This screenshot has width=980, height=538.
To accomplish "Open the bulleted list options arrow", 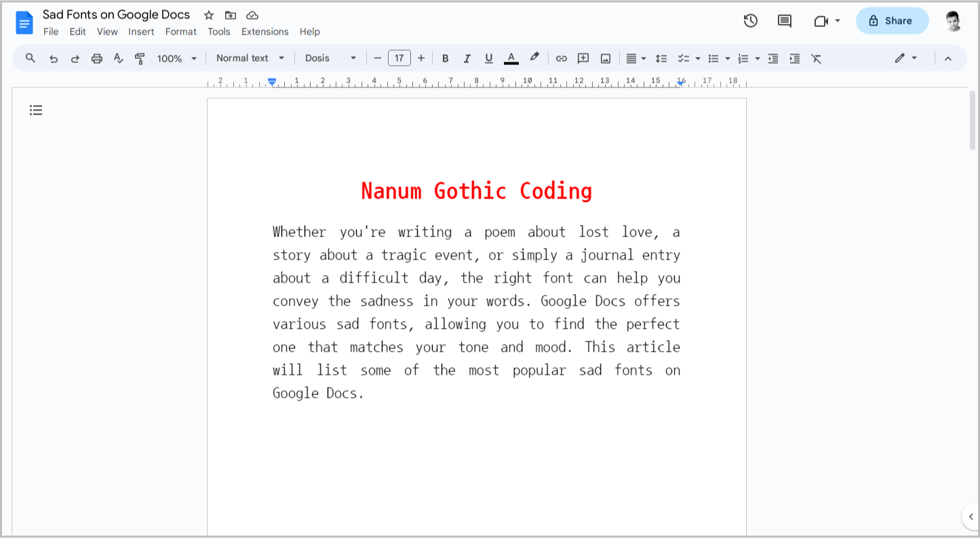I will (728, 59).
